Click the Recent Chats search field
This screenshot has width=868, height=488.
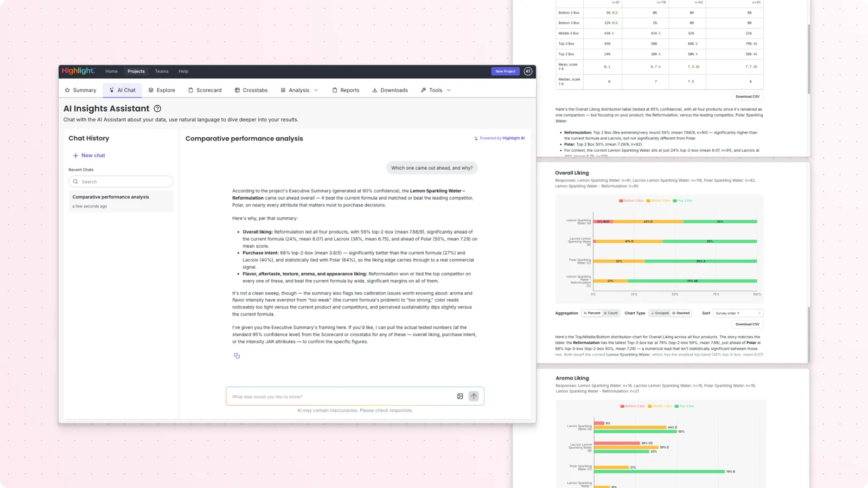click(121, 182)
